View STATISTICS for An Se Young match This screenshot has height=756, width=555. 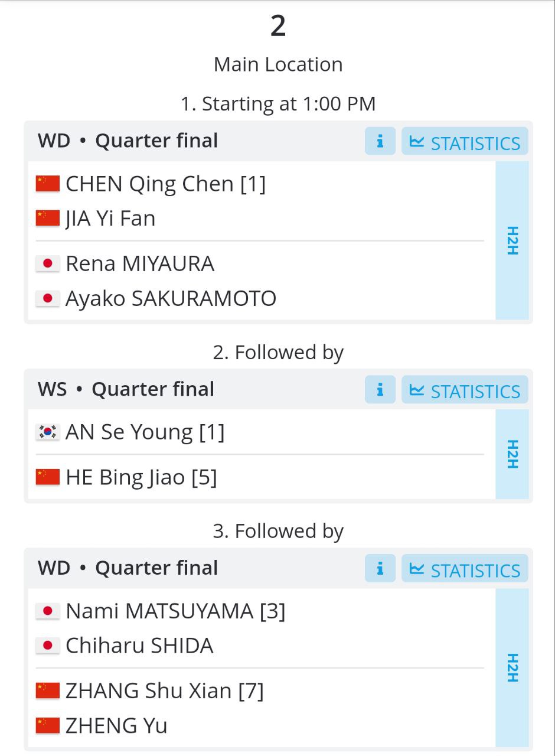point(465,390)
